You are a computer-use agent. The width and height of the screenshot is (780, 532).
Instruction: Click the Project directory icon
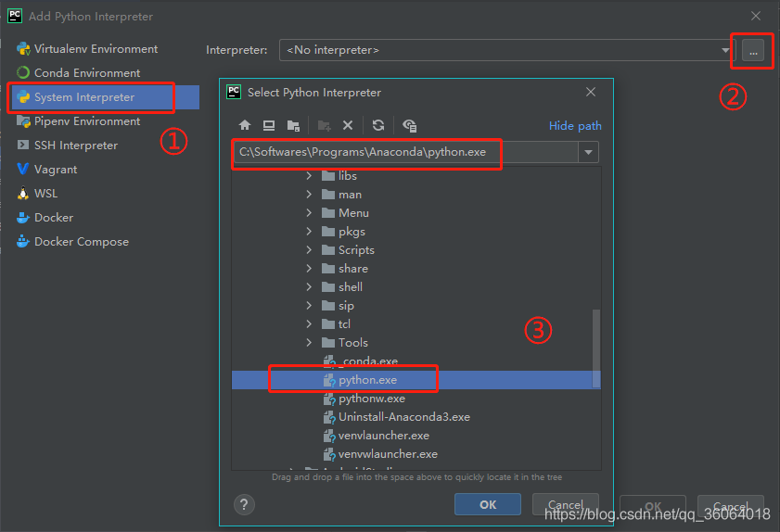point(293,125)
